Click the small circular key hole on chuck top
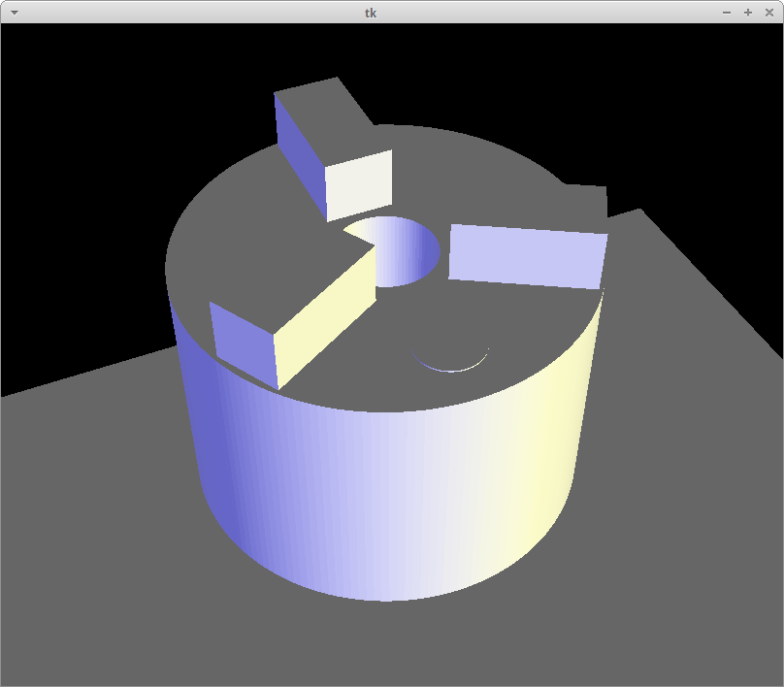The width and height of the screenshot is (784, 687). tap(450, 359)
